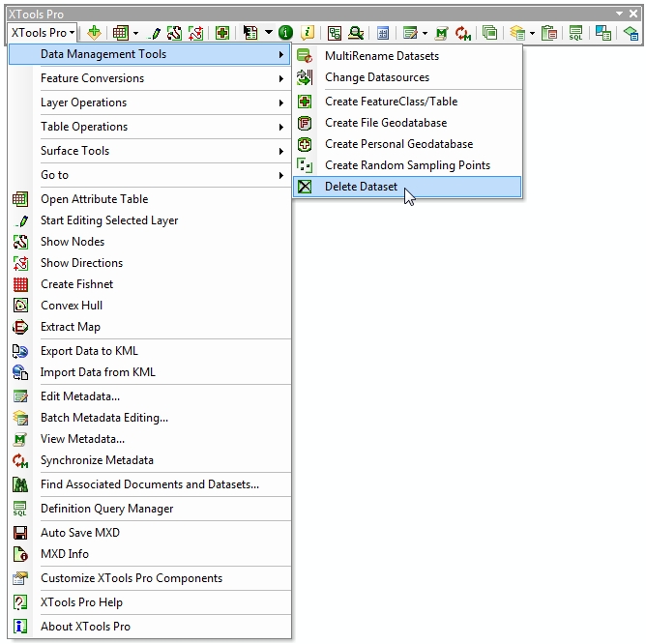
Task: Choose Delete Dataset in the submenu
Action: tap(407, 187)
